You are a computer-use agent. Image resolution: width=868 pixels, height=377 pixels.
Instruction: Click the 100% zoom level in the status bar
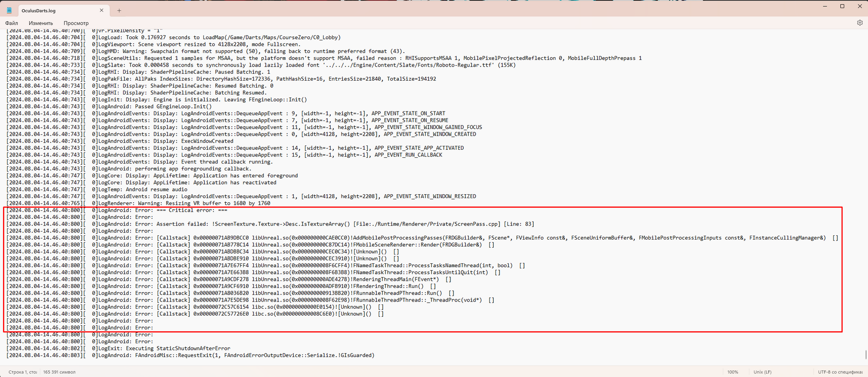[733, 372]
